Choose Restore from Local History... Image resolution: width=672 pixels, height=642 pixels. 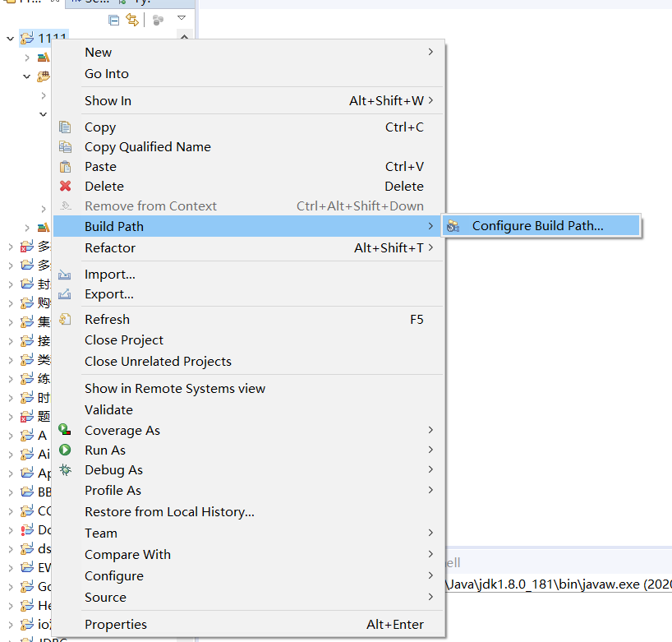249,512
